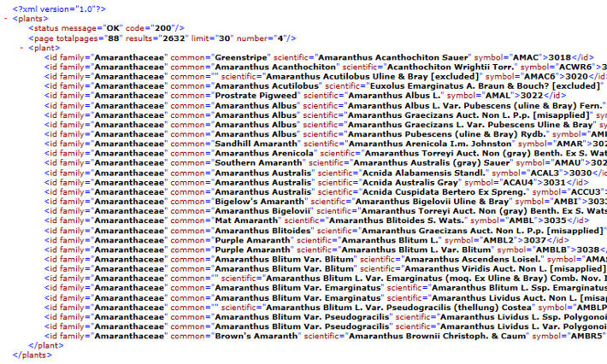Select "Pseudogracilis (thellung) Costea" scientific name
The height and width of the screenshot is (364, 607).
point(459,308)
